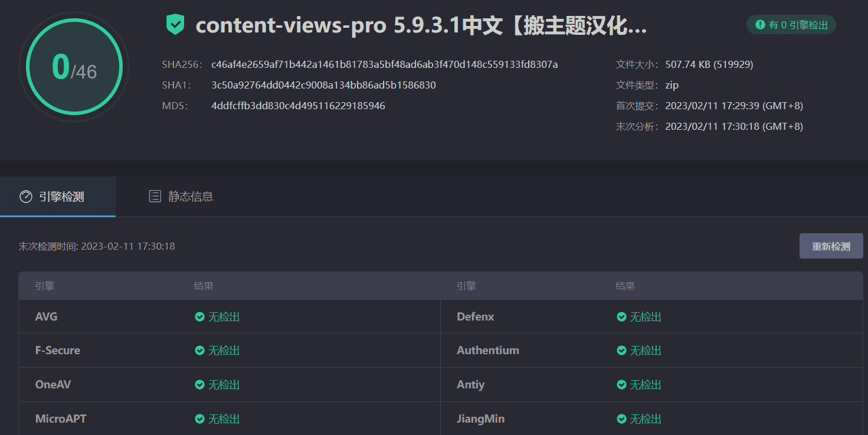Click the SHA1 label

tap(176, 85)
